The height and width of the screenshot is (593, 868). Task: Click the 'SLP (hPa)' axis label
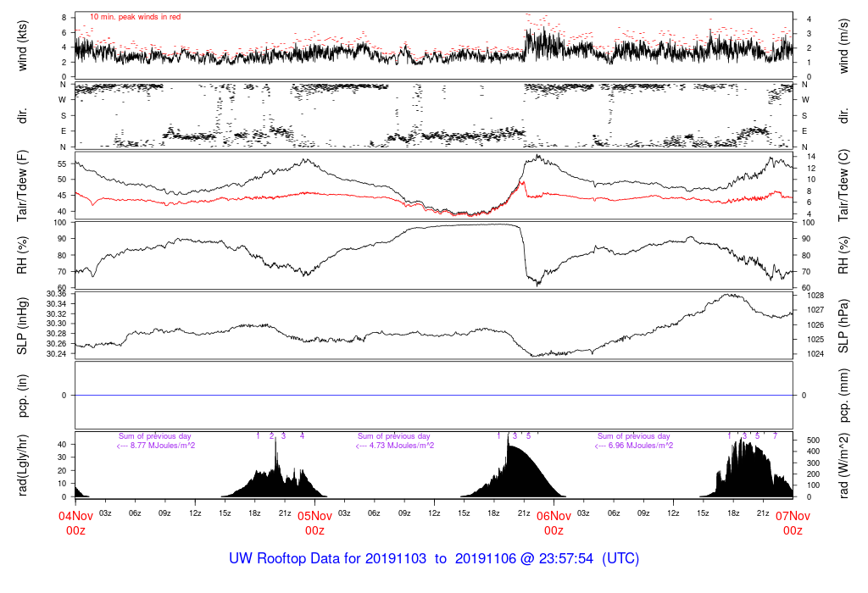click(843, 326)
